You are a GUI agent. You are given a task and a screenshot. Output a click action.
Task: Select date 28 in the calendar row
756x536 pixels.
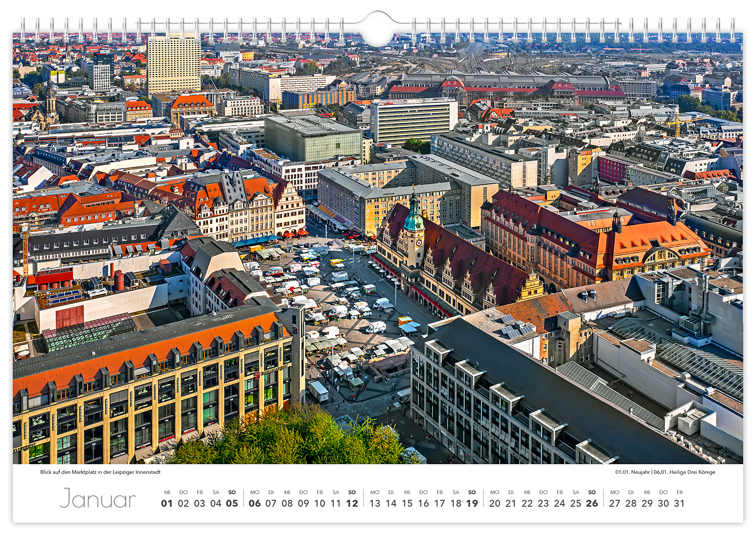click(631, 503)
